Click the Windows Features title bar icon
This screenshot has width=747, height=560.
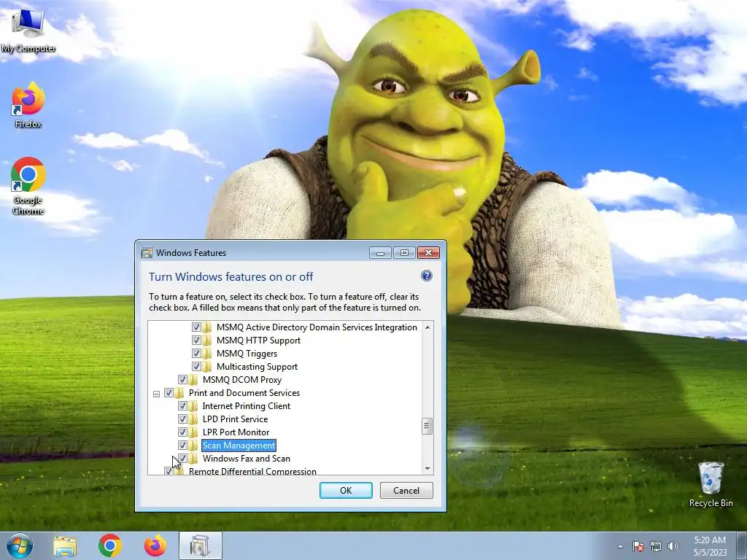click(x=147, y=253)
